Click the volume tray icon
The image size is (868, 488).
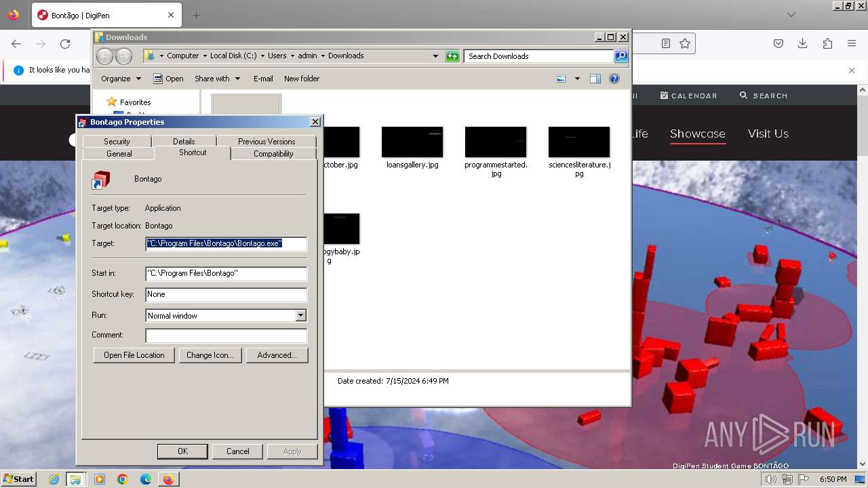tap(771, 479)
